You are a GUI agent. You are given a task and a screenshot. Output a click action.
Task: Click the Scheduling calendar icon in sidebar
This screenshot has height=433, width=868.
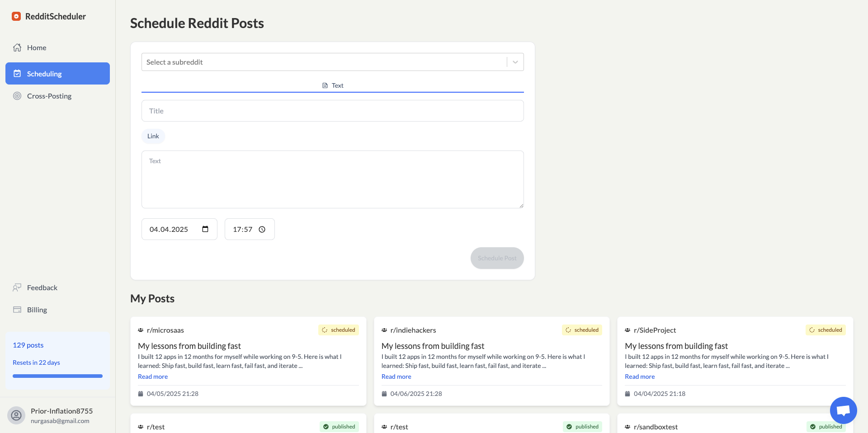[17, 73]
